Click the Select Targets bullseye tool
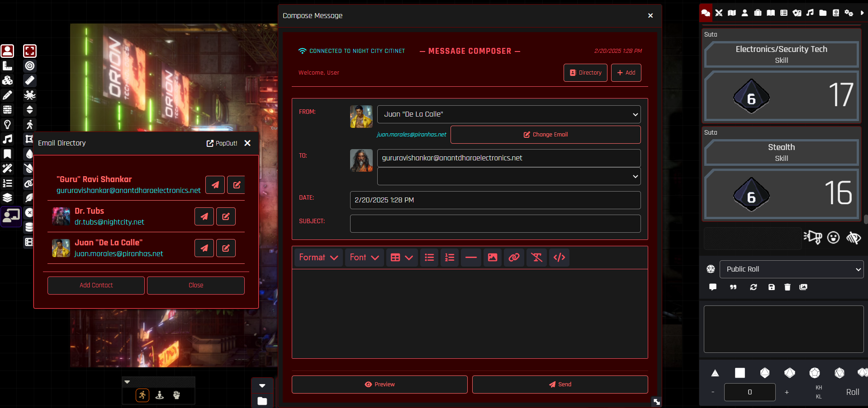This screenshot has height=408, width=868. (x=30, y=66)
